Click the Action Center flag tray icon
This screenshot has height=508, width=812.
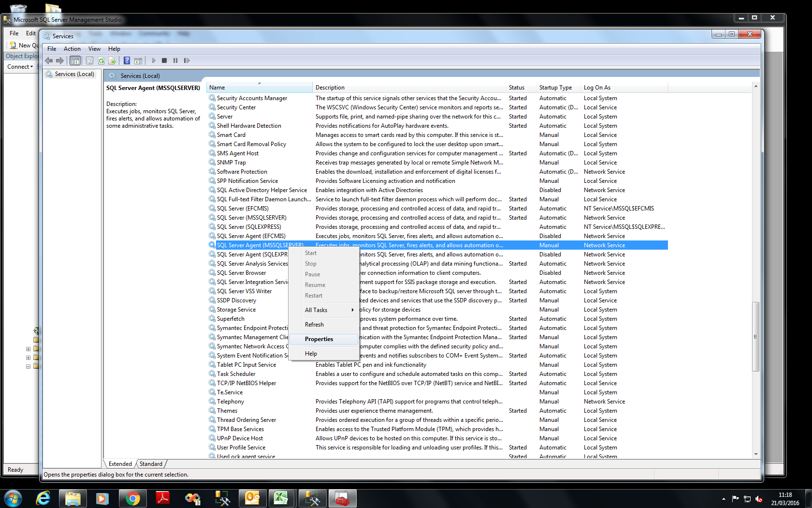click(x=735, y=499)
